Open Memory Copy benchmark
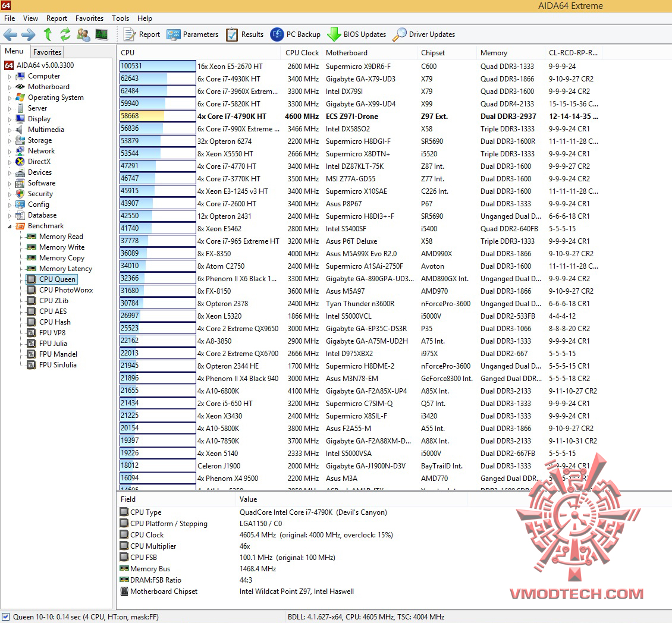Image resolution: width=672 pixels, height=623 pixels. click(x=62, y=258)
